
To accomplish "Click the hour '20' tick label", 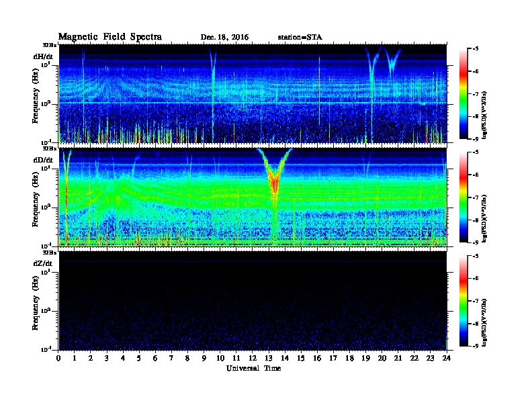I will 382,358.
